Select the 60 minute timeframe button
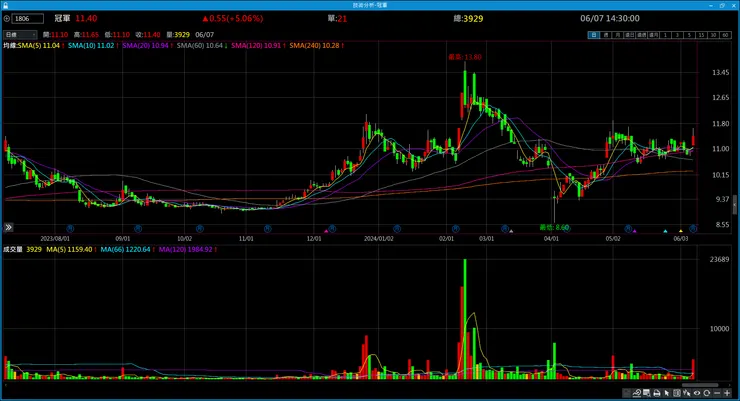740x401 pixels. click(725, 35)
